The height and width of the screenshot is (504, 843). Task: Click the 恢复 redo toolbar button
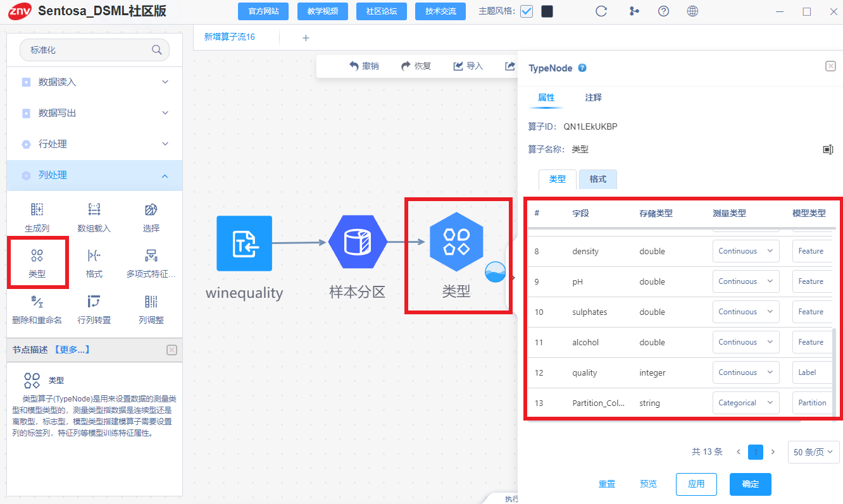[x=416, y=66]
